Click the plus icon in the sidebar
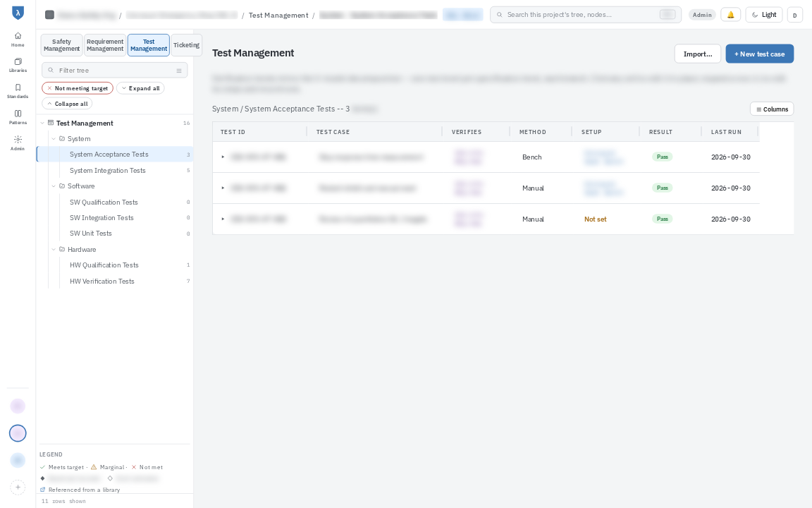The height and width of the screenshot is (508, 812). [18, 488]
